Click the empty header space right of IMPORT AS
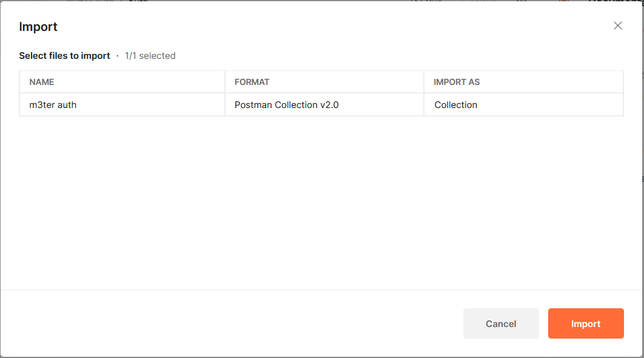 coord(551,82)
